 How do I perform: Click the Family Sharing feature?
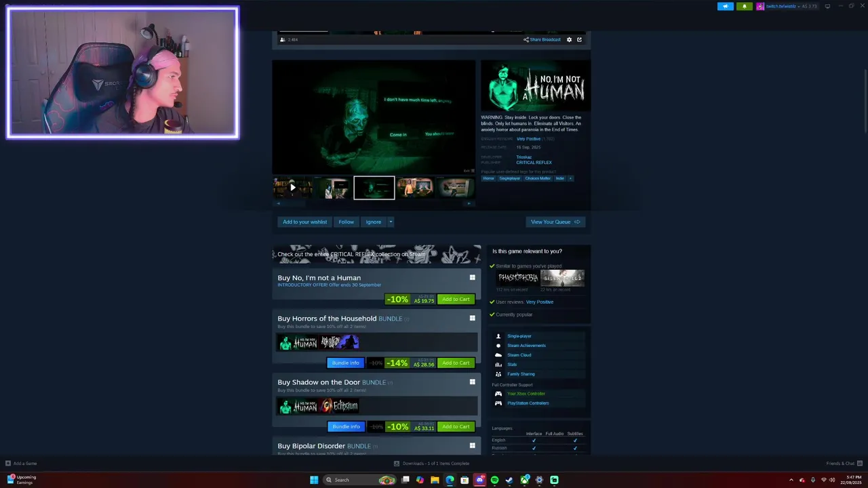point(522,374)
